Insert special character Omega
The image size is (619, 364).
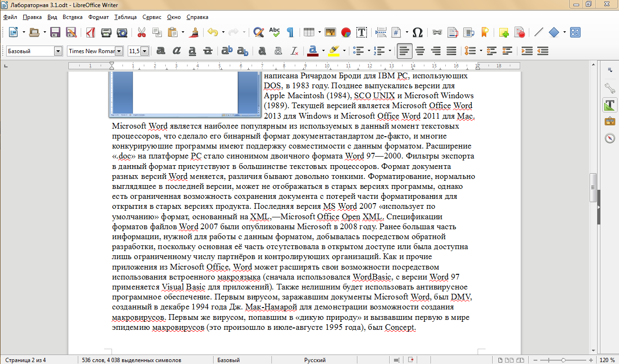[418, 32]
